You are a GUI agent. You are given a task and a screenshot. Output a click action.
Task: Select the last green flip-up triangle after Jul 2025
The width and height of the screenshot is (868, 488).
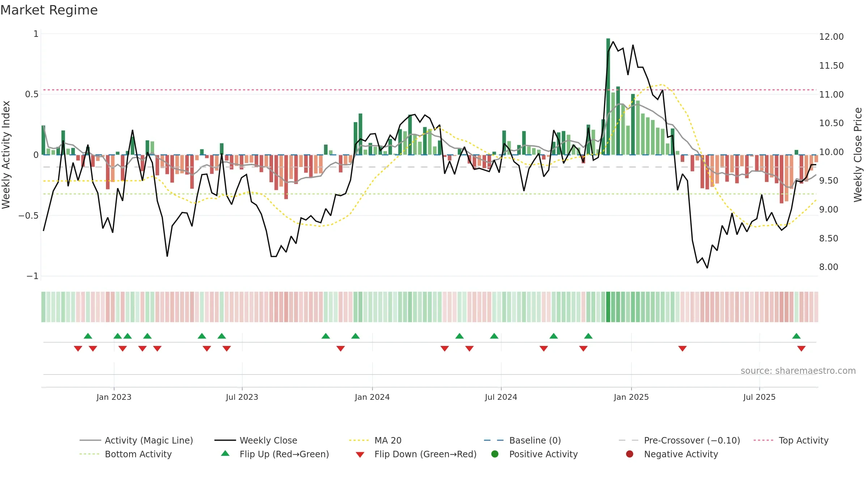pos(796,336)
